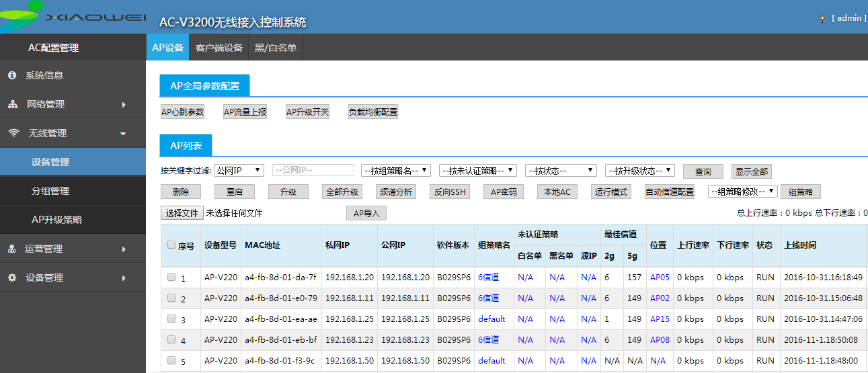Viewport: 868px width, 373px height.
Task: Click the network management sitemap icon
Action: [13, 104]
